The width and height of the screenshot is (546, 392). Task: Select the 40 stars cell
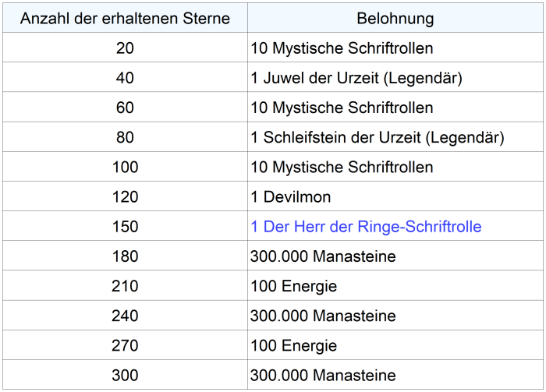pyautogui.click(x=125, y=78)
